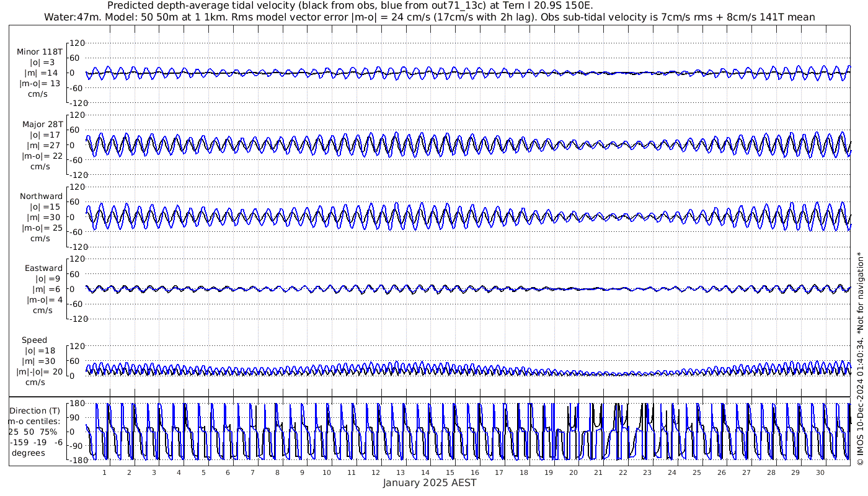
Task: Click the '180' tick of Direction axis
Action: tap(76, 404)
